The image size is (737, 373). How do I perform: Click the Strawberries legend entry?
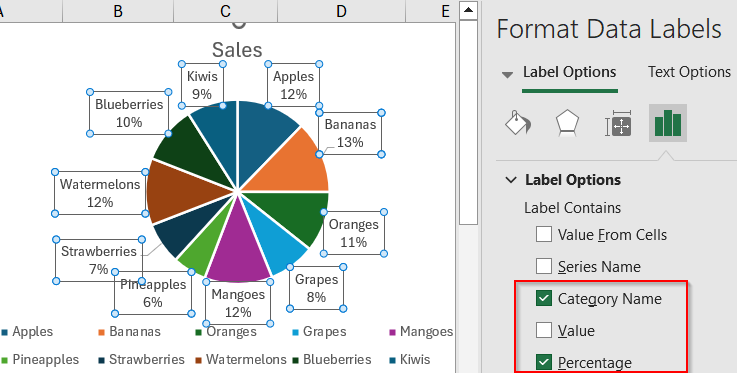tap(141, 360)
